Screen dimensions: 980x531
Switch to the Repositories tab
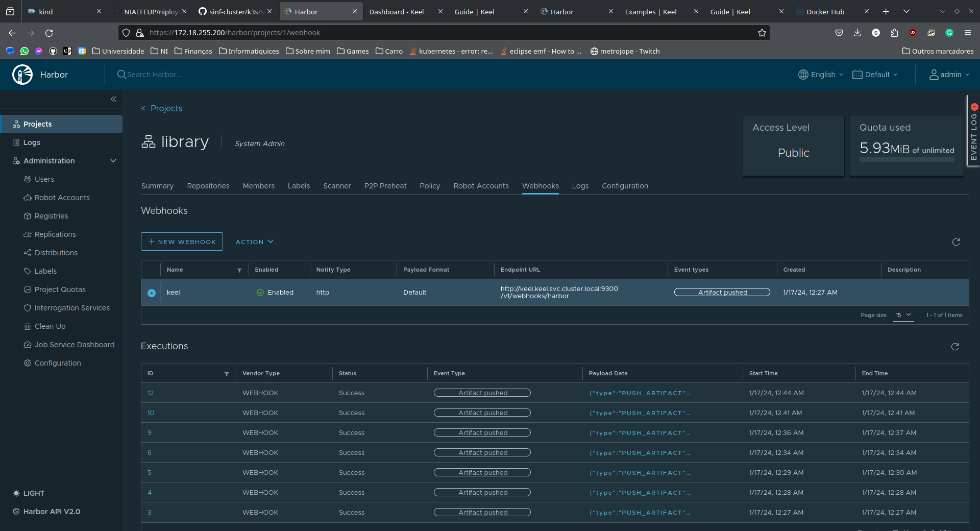click(x=208, y=186)
